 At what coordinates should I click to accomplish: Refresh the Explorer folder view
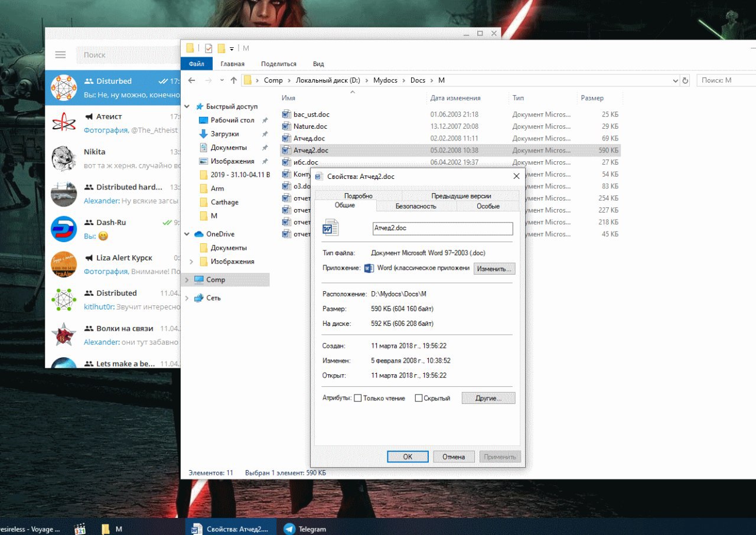[685, 80]
